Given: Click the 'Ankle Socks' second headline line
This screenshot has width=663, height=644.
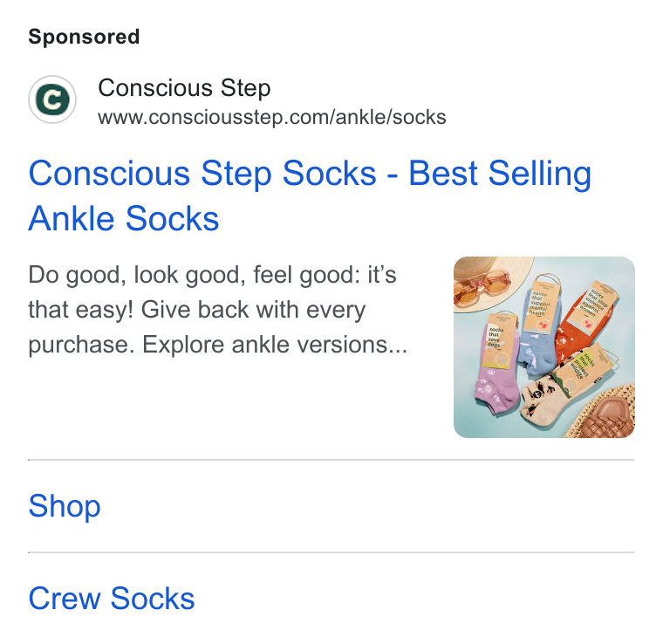Looking at the screenshot, I should (x=124, y=219).
